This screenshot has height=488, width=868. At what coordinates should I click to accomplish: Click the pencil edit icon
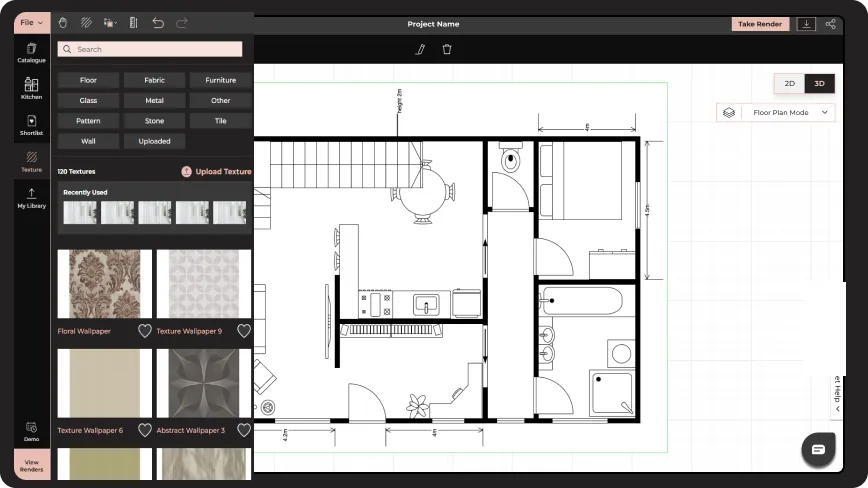[420, 49]
